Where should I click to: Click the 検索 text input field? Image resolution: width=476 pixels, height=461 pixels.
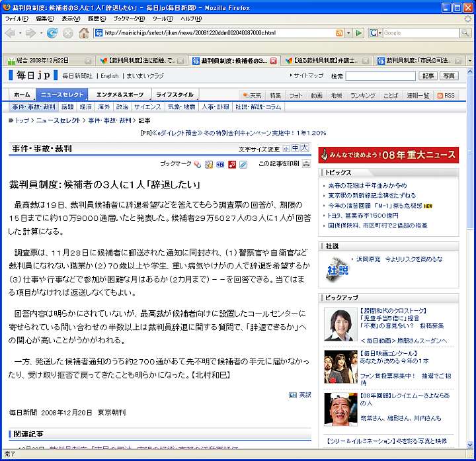click(x=381, y=76)
